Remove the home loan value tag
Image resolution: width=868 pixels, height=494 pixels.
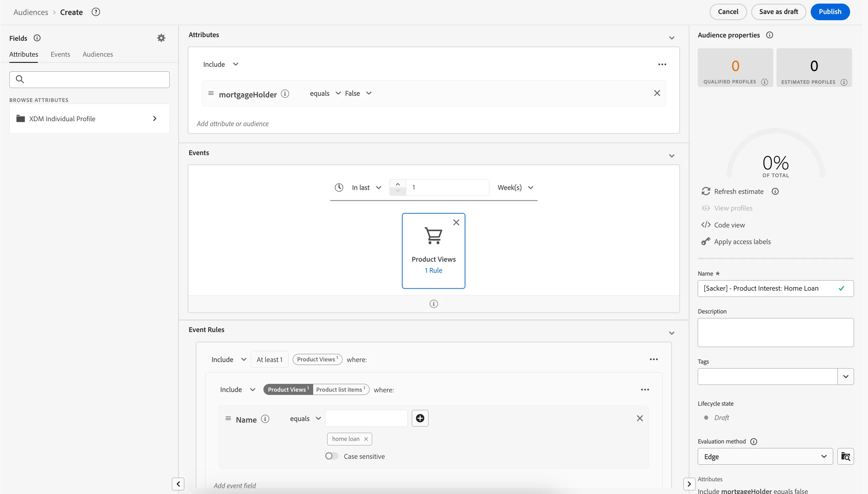pyautogui.click(x=366, y=439)
